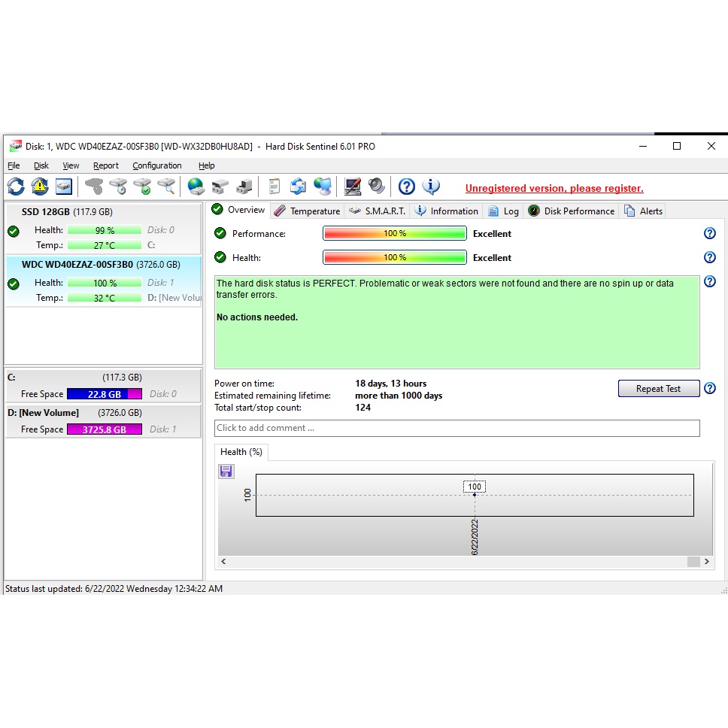Click the save icon above health graph
728x728 pixels.
click(226, 472)
